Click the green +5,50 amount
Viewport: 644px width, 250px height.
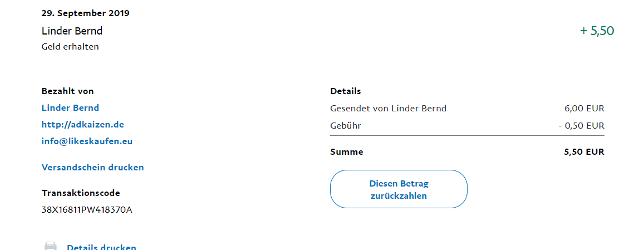tap(597, 31)
